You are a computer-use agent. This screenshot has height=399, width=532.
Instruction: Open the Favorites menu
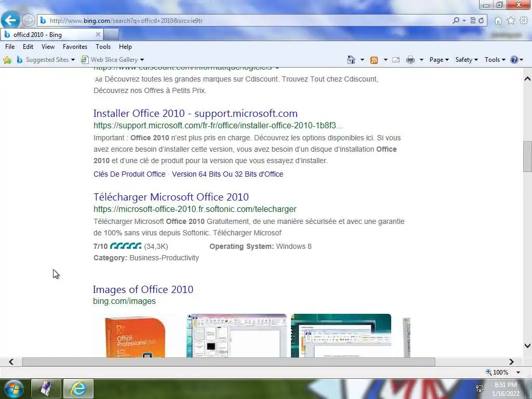click(75, 47)
